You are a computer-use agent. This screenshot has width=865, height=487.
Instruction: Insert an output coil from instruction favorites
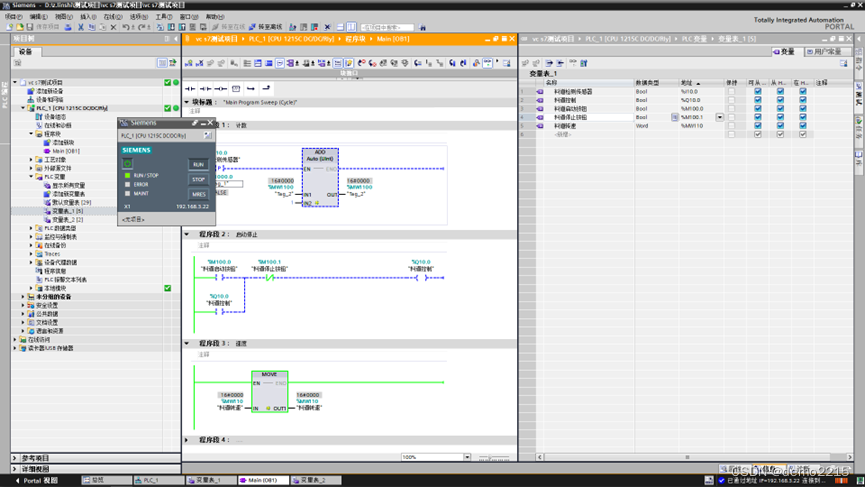pos(221,88)
